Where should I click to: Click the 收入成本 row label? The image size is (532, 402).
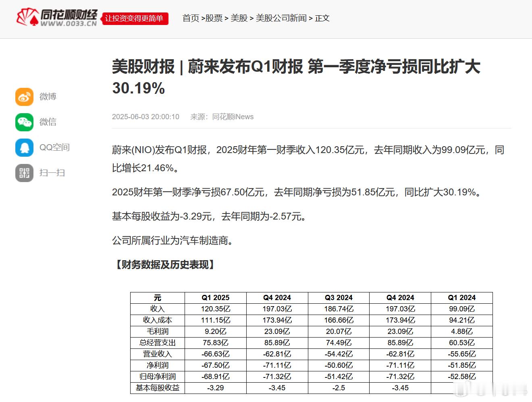pos(158,320)
